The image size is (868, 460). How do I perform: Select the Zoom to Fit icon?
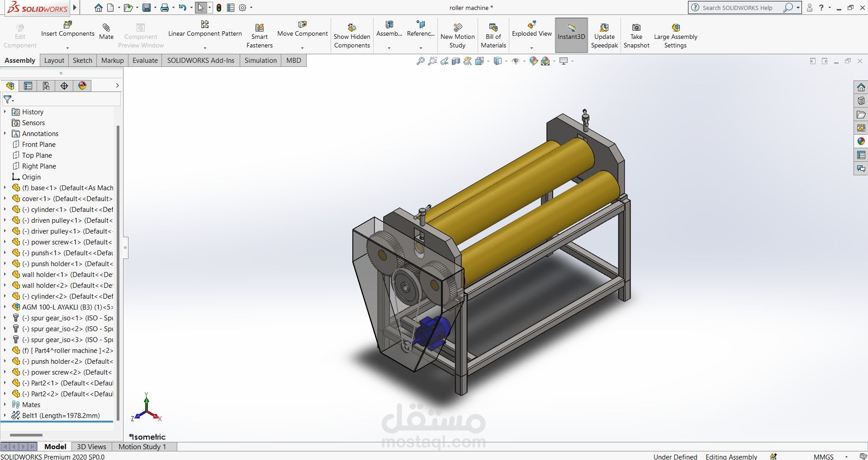(420, 60)
